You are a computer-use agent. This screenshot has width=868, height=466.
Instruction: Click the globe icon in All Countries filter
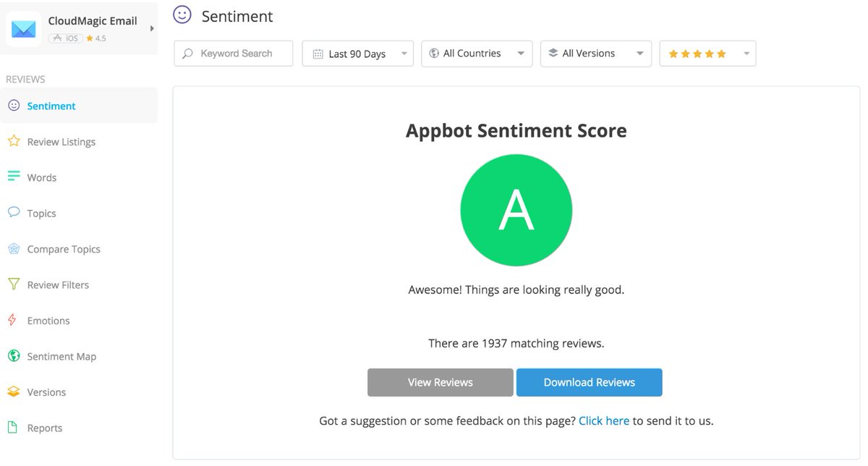[x=435, y=54]
